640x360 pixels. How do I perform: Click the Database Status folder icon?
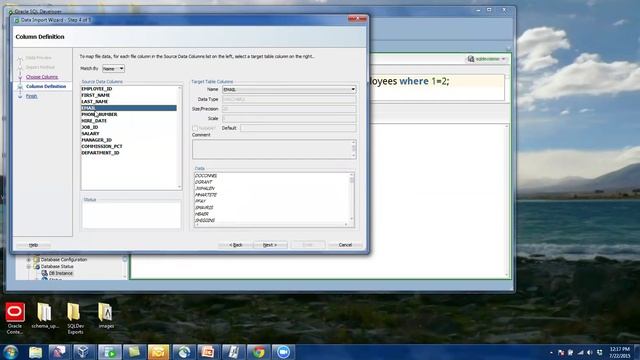click(x=36, y=267)
